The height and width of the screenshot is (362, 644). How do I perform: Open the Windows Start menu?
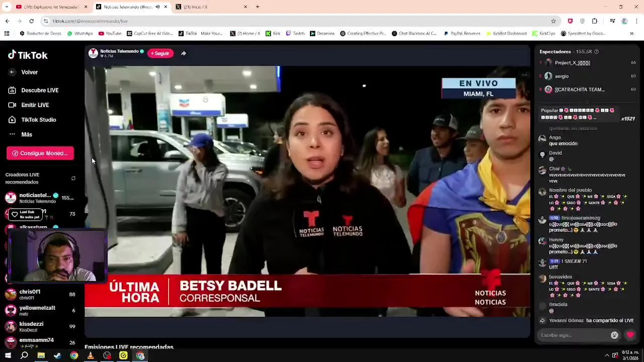point(8,355)
